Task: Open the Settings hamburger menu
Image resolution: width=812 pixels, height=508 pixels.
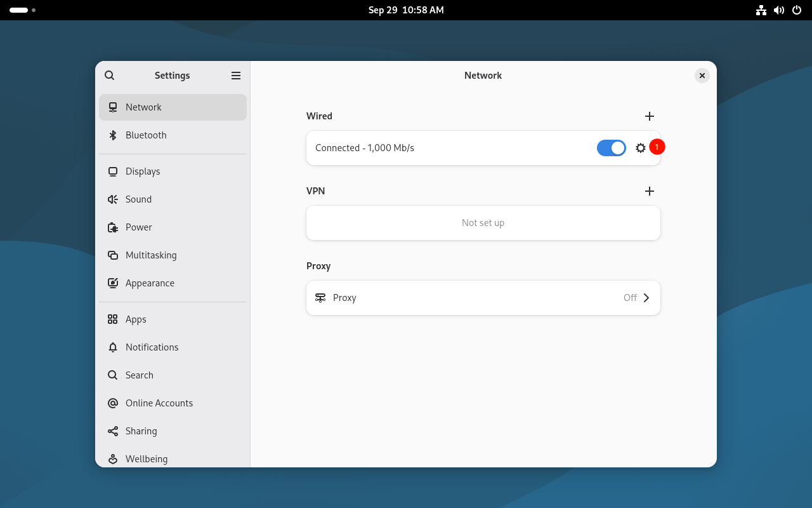Action: coord(236,76)
